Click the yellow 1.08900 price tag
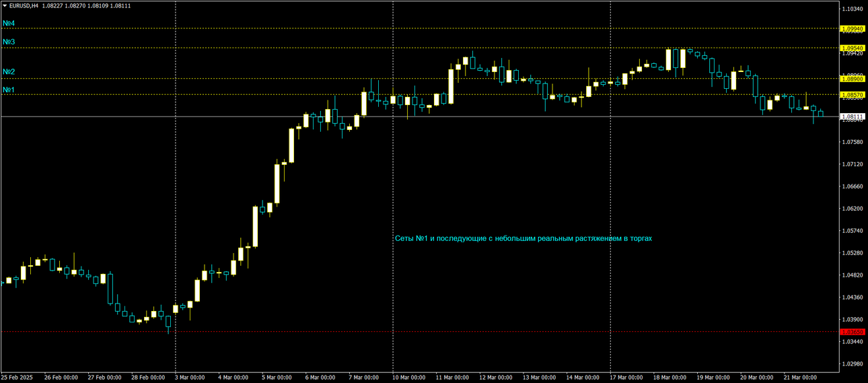Screen dimensions: 868x383 (x=853, y=79)
